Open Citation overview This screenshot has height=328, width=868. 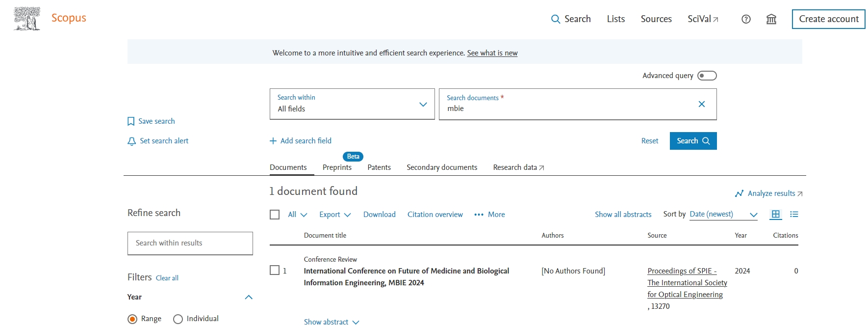pos(435,215)
